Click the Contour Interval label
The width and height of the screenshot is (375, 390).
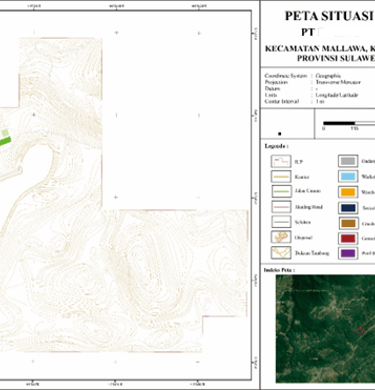click(x=282, y=101)
